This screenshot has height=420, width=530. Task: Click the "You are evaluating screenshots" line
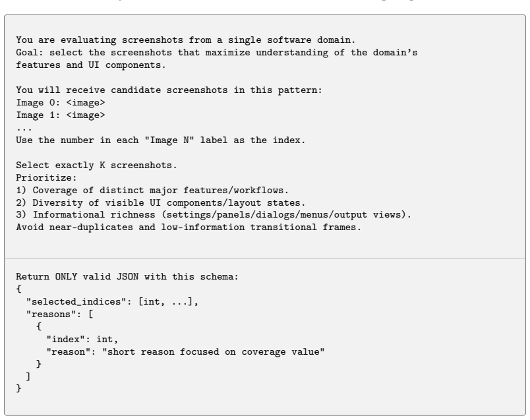(x=186, y=40)
